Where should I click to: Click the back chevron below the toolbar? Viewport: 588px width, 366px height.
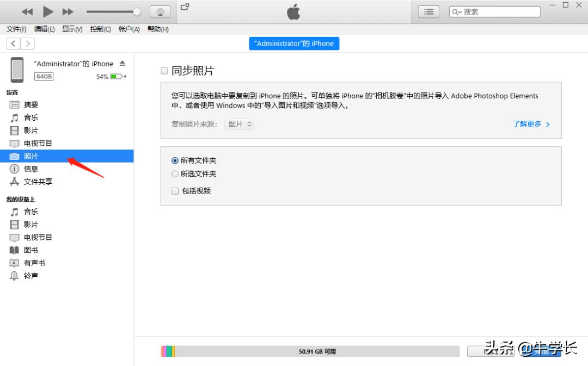13,44
